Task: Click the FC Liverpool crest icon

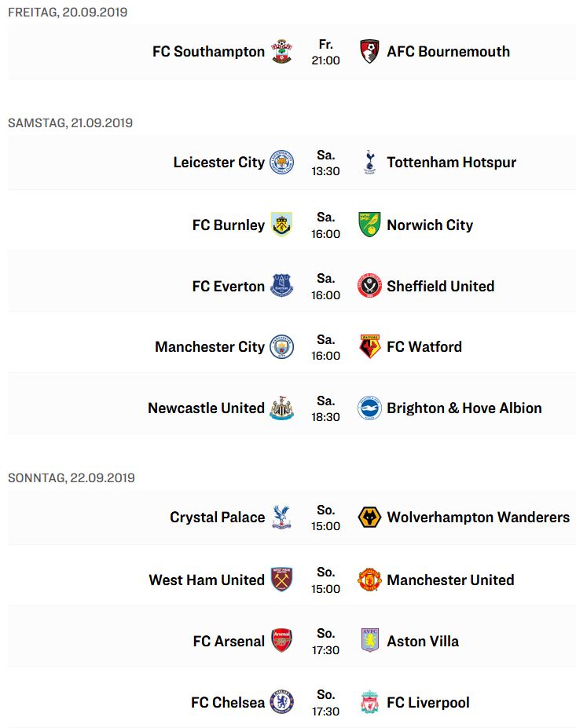Action: 370,702
